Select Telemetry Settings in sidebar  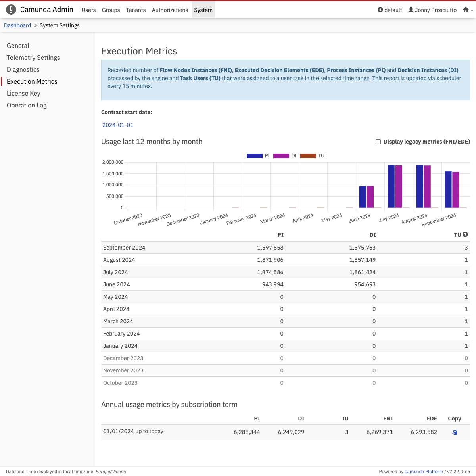[33, 58]
